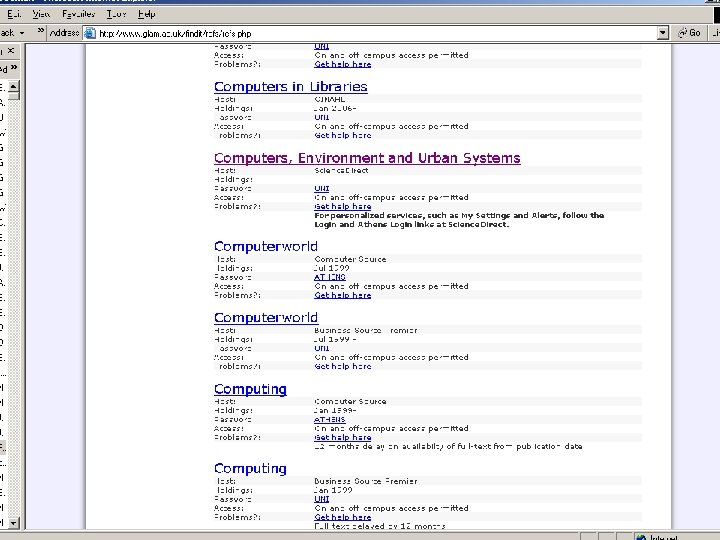Click ATHENS link under Computing Computer Source
Viewport: 720px width, 540px height.
330,419
